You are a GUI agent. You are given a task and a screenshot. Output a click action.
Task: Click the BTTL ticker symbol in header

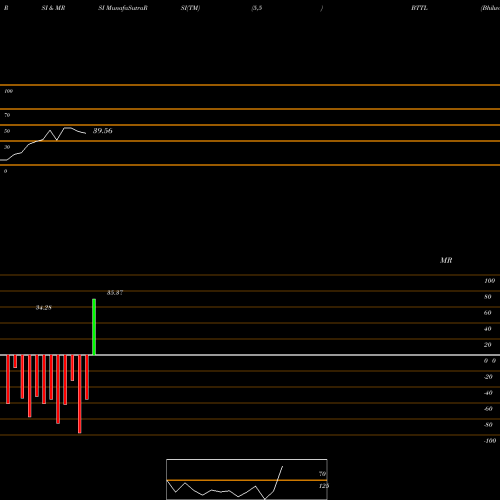click(x=419, y=8)
